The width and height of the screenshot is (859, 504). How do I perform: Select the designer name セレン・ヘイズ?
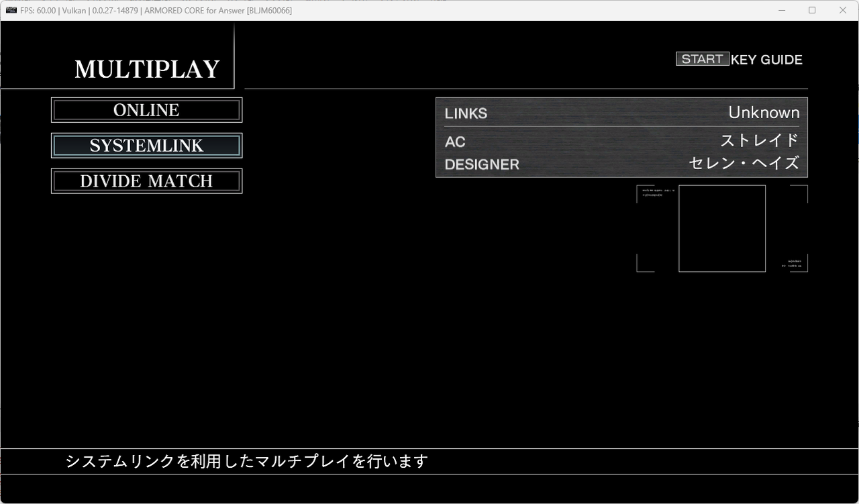744,163
